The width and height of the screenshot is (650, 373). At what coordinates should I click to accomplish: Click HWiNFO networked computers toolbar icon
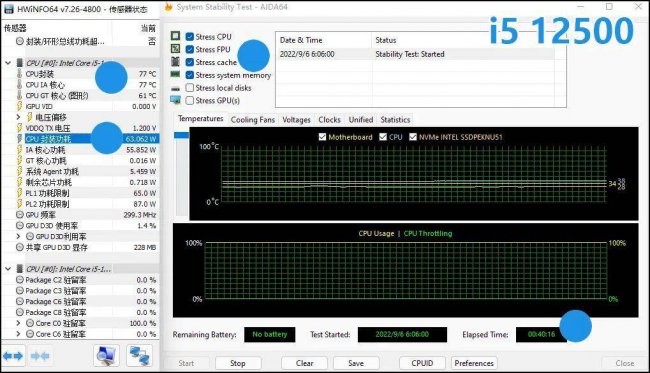139,355
